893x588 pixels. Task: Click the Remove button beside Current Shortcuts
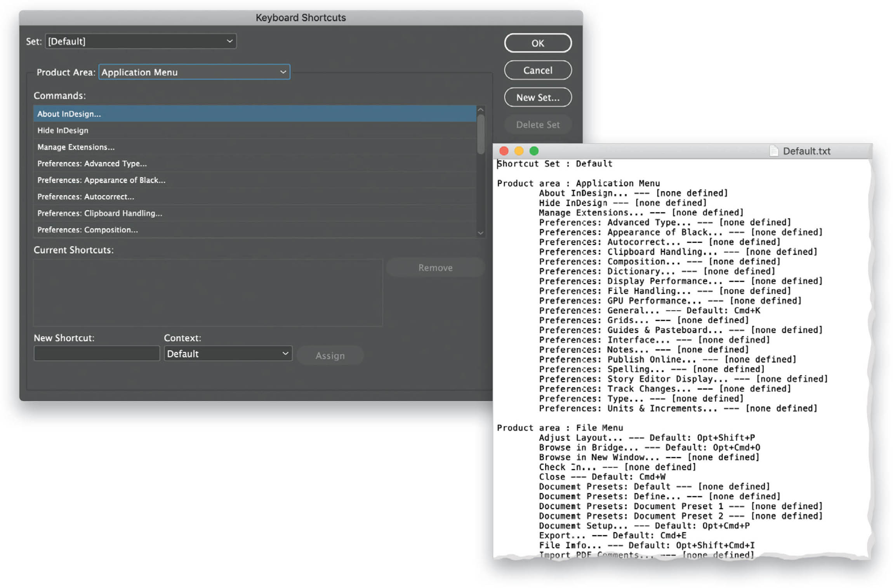[x=435, y=267]
